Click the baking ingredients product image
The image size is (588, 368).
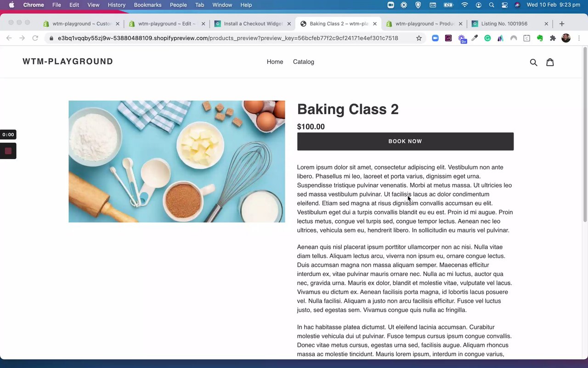[176, 161]
